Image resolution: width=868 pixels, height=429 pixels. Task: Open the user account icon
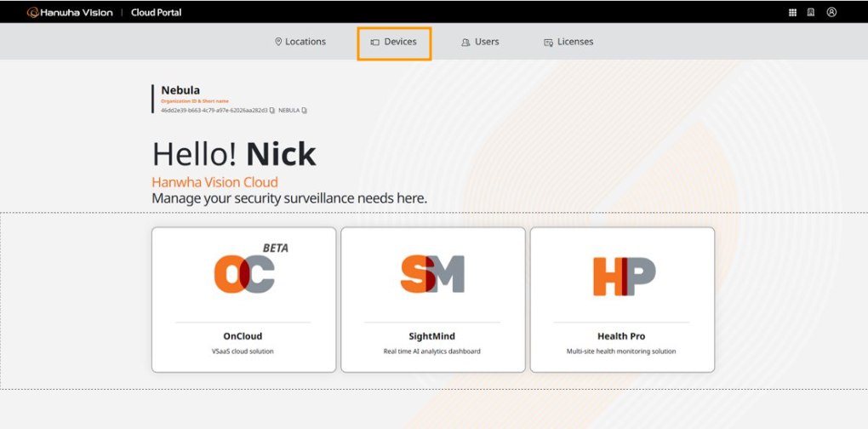[831, 12]
